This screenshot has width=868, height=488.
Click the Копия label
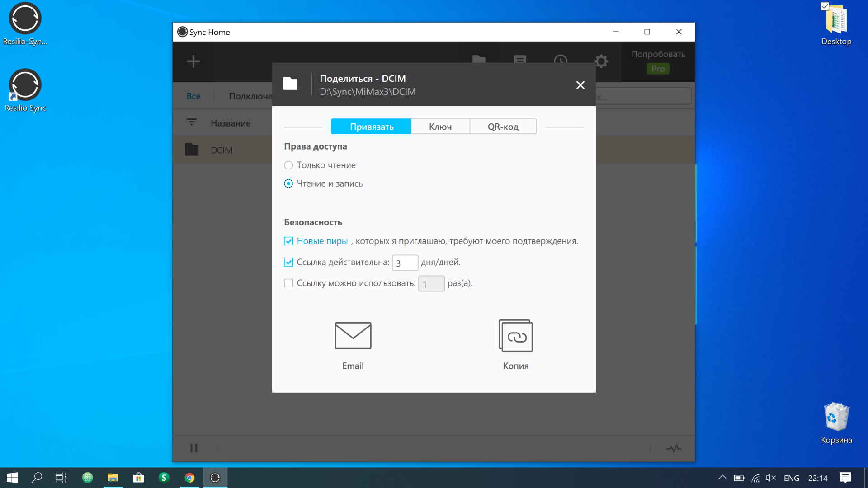coord(516,366)
